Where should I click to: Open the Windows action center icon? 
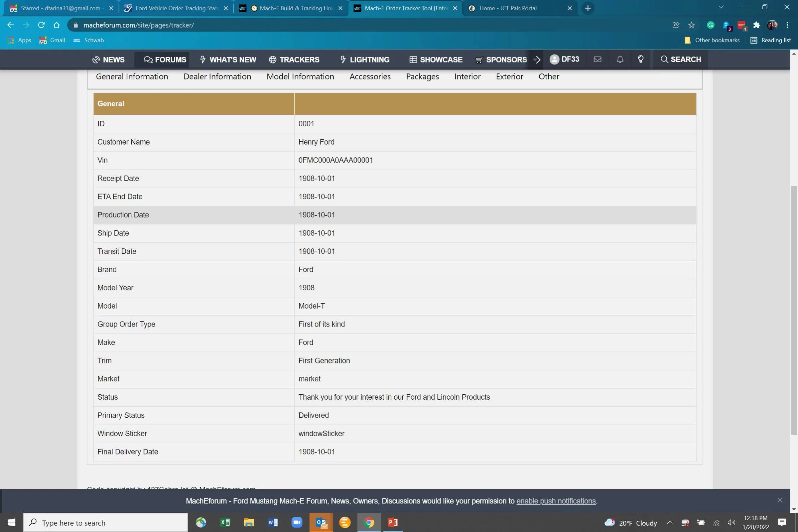pyautogui.click(x=782, y=522)
